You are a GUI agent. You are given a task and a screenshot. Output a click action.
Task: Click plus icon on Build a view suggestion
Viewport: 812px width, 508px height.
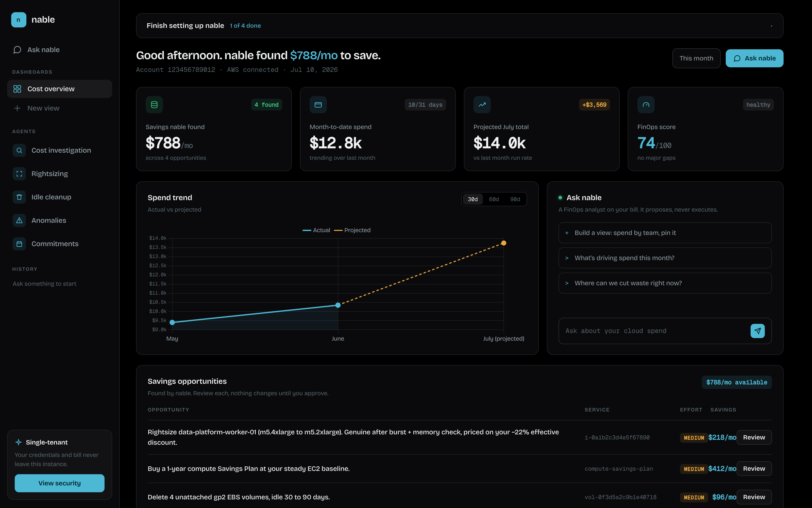pos(567,233)
